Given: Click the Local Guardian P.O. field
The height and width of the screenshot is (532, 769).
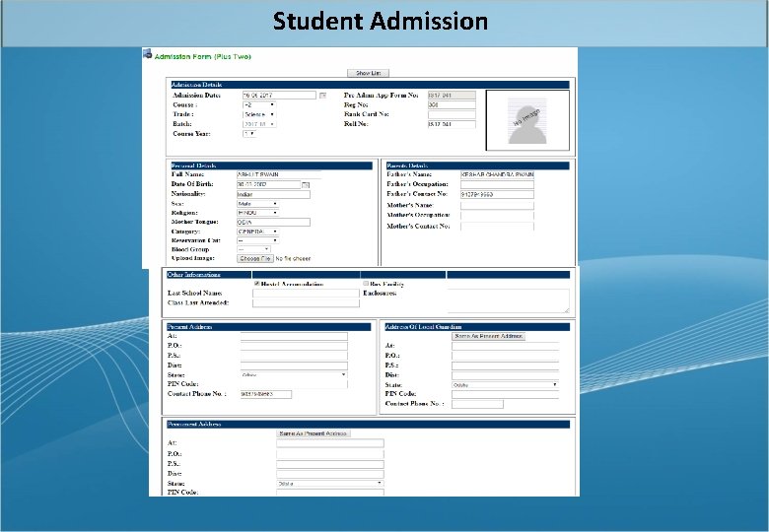Looking at the screenshot, I should (505, 356).
